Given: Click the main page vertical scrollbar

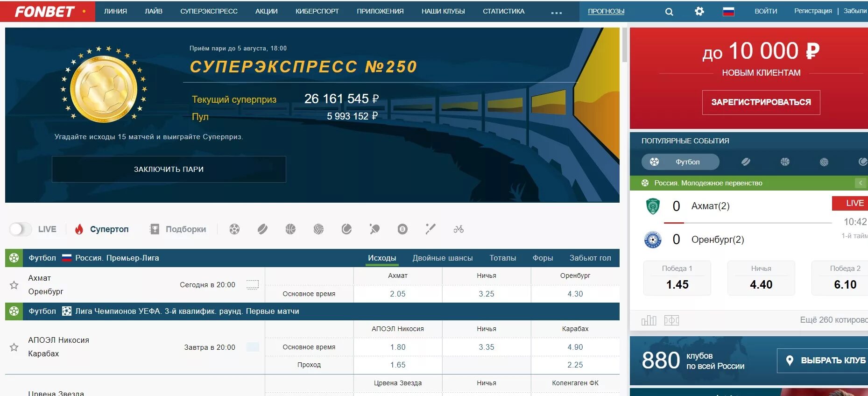Looking at the screenshot, I should pos(624,45).
